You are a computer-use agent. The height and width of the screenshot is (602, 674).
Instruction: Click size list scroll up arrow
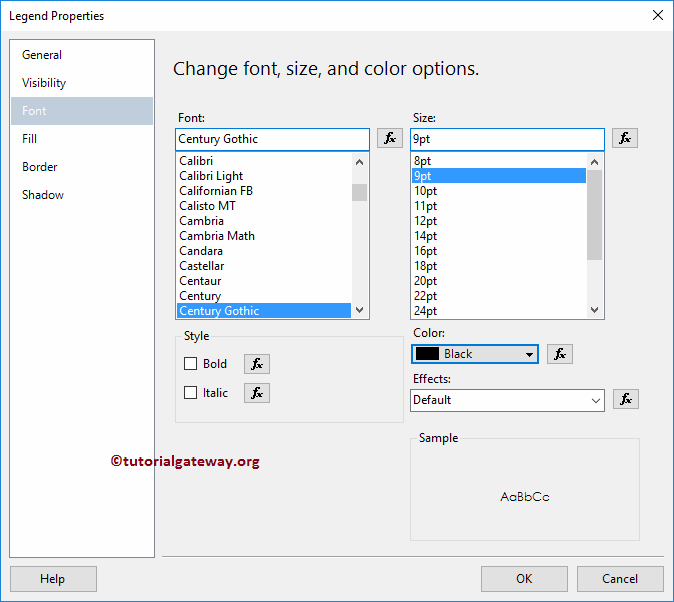pyautogui.click(x=594, y=162)
